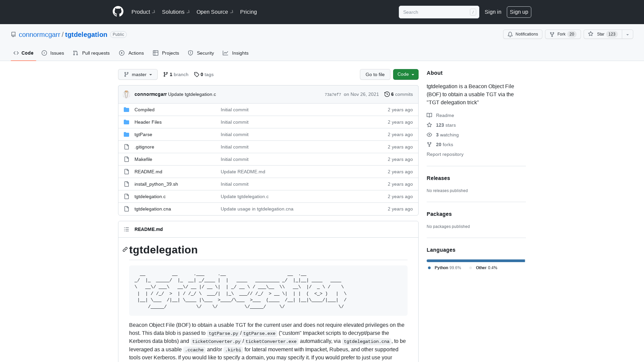Open commit hash 73a7ef7
Viewport: 644px width, 362px height.
pos(333,95)
